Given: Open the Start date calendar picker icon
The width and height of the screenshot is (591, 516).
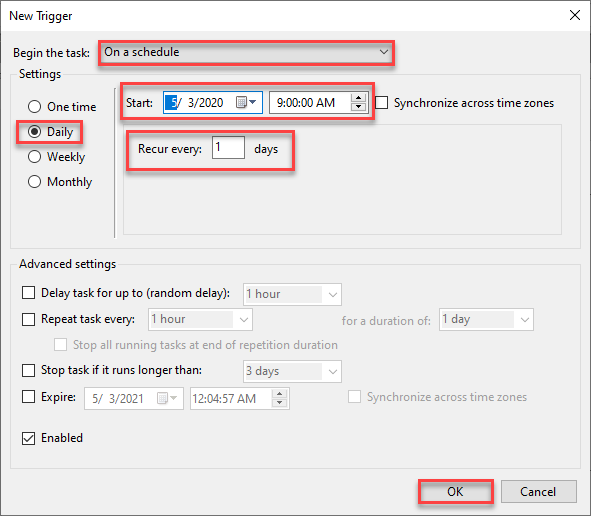Looking at the screenshot, I should (x=246, y=102).
